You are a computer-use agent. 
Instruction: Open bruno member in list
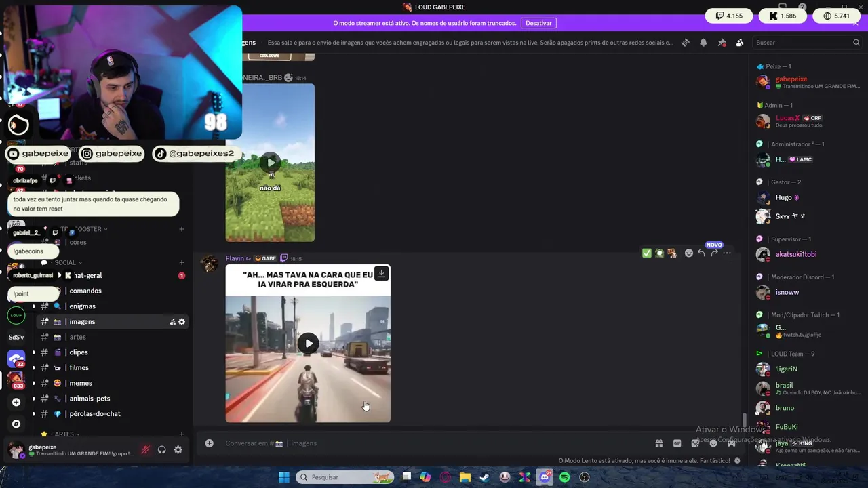[808, 408]
